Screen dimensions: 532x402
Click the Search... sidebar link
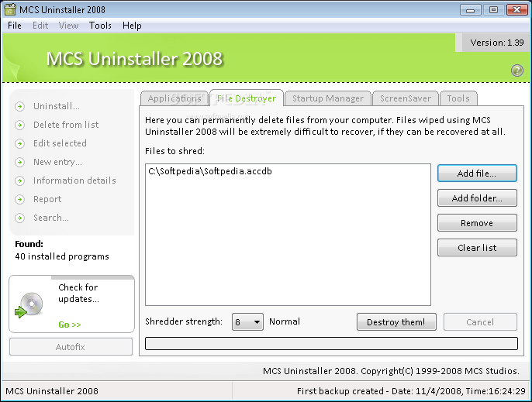coord(51,218)
